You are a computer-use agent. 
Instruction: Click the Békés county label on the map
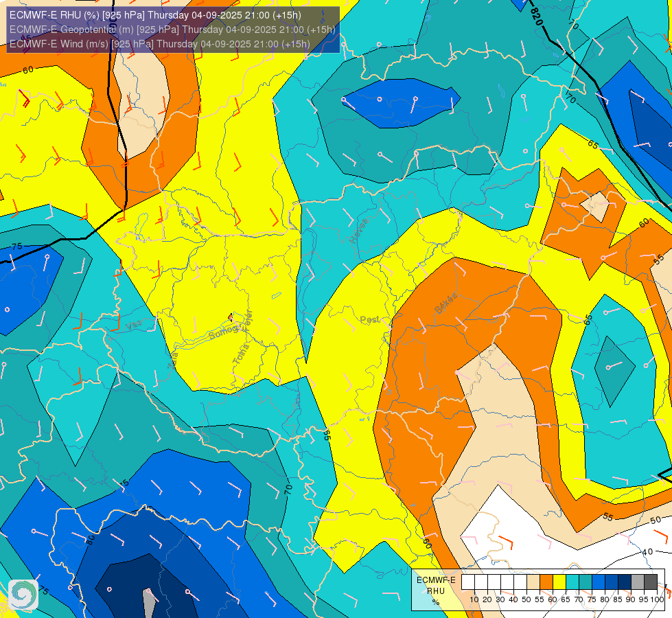pos(446,304)
